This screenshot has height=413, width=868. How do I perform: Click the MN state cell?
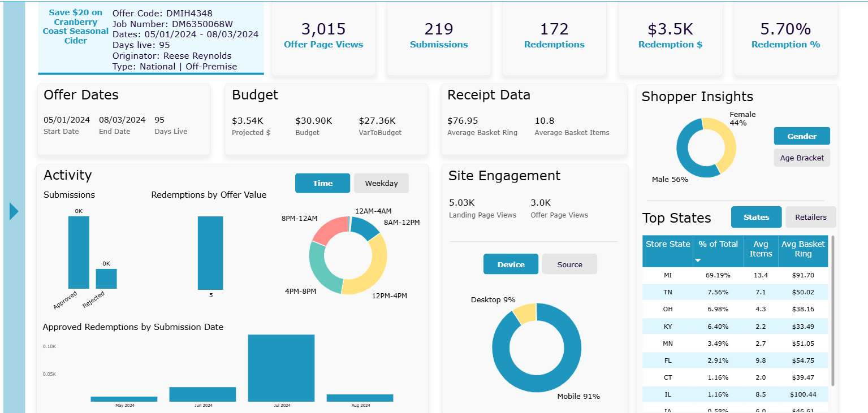tap(668, 343)
